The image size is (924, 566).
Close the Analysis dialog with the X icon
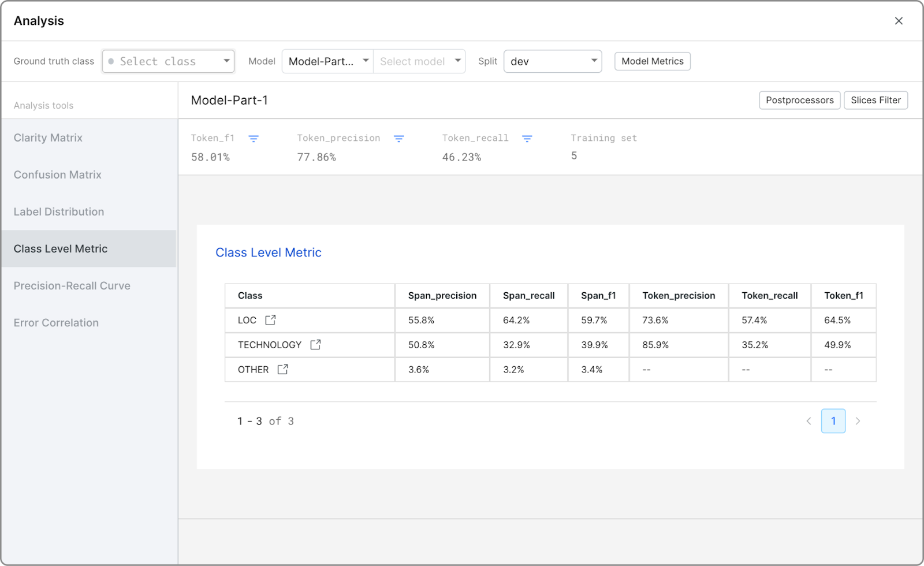(899, 21)
